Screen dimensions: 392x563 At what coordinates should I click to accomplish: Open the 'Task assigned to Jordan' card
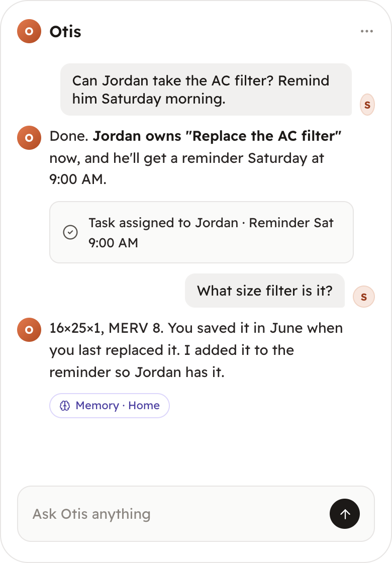[202, 232]
